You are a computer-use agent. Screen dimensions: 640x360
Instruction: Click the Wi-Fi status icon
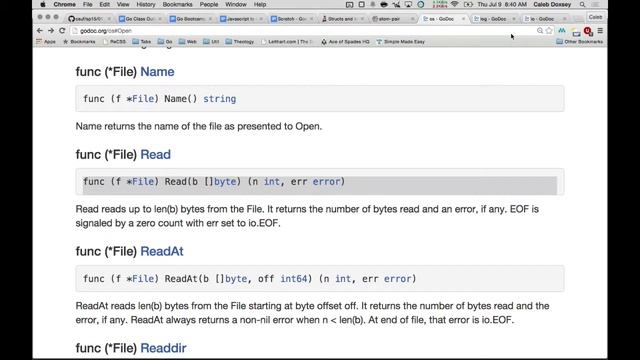[455, 4]
